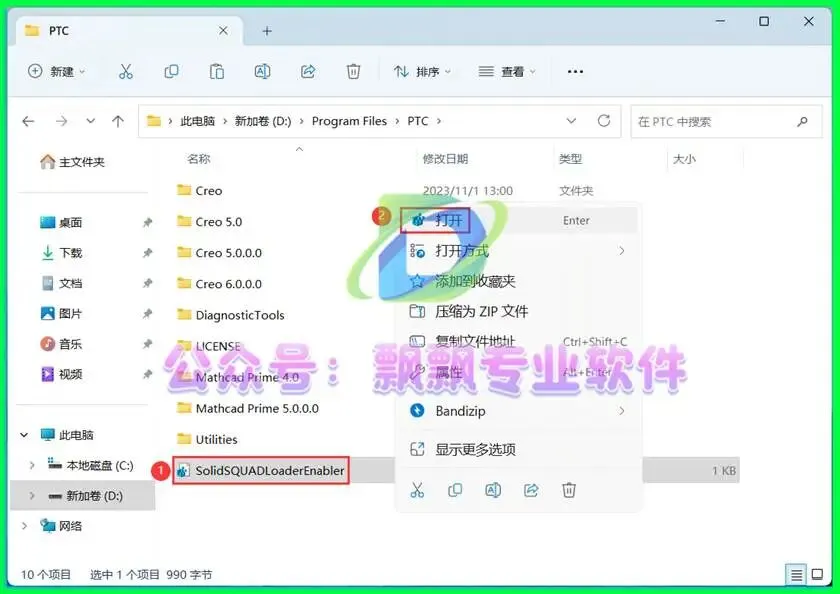Choose 显示更多选项
This screenshot has width=840, height=594.
519,449
